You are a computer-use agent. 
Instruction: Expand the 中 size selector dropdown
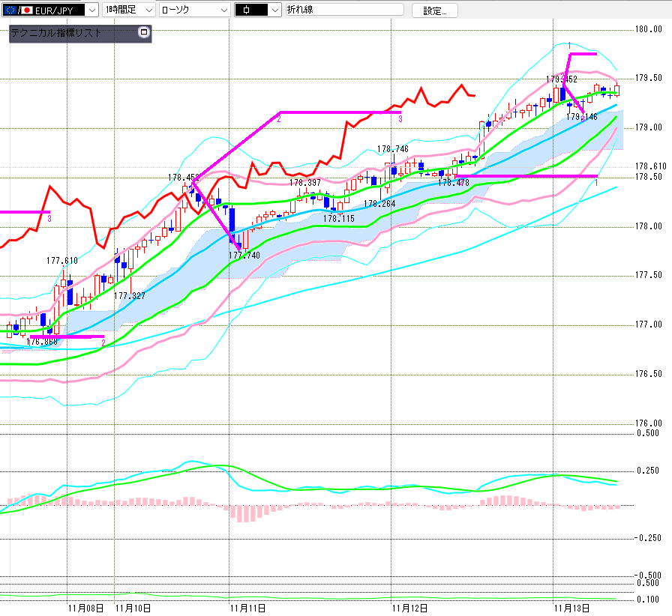[274, 10]
